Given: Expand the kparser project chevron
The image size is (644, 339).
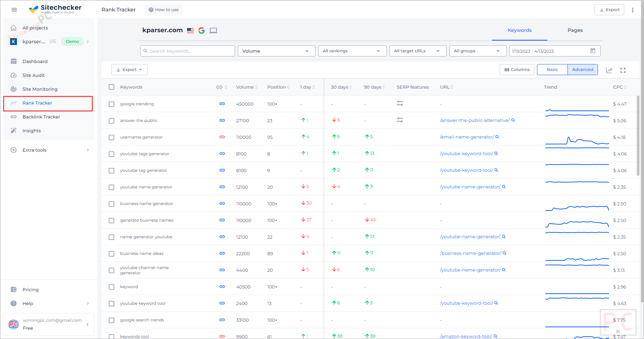Looking at the screenshot, I should click(x=88, y=42).
